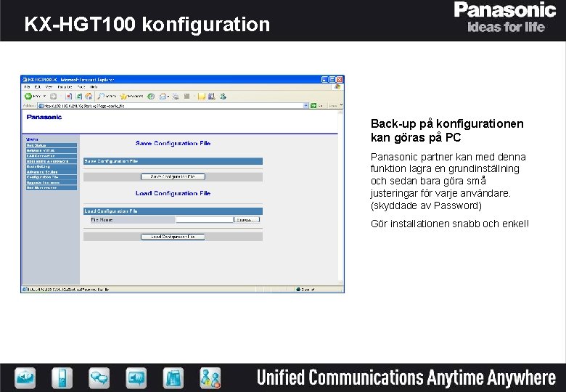
Task: Click the Edit page toolbar icon
Action: click(x=186, y=96)
